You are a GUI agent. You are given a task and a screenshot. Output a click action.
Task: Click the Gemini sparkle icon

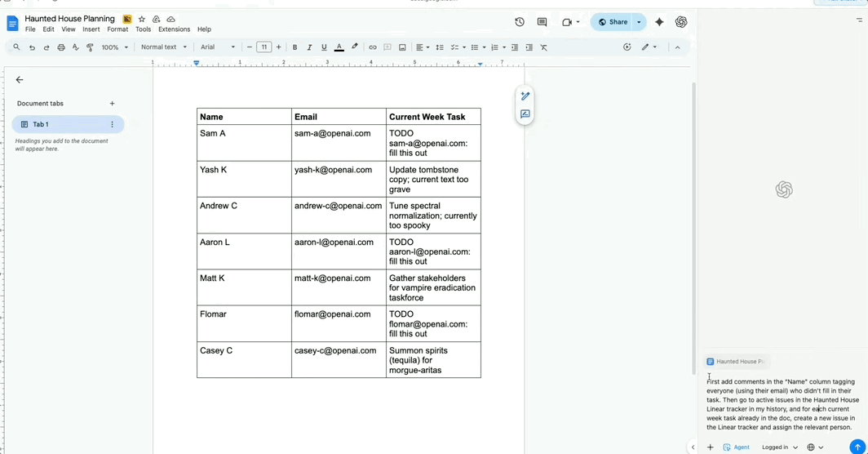[659, 22]
